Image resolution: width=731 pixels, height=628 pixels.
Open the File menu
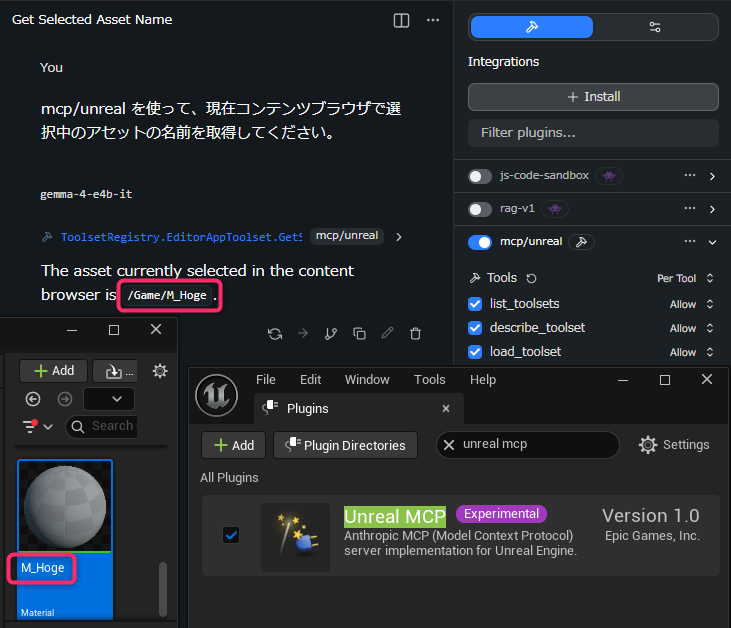[266, 380]
